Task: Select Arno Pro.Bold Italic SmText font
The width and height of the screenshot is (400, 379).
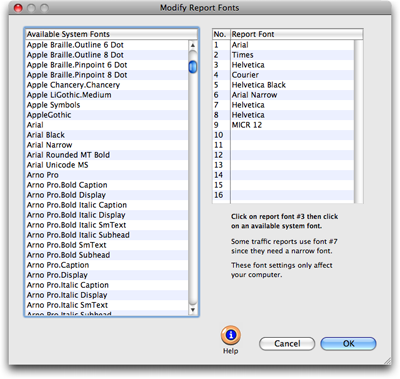Action: 107,225
